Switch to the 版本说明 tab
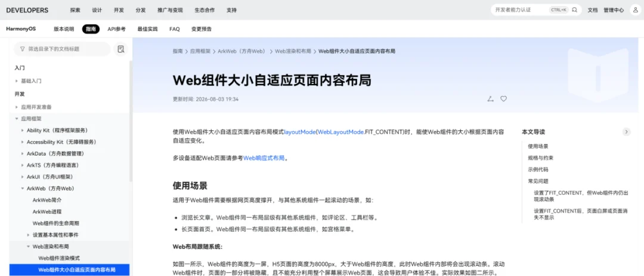 (64, 29)
